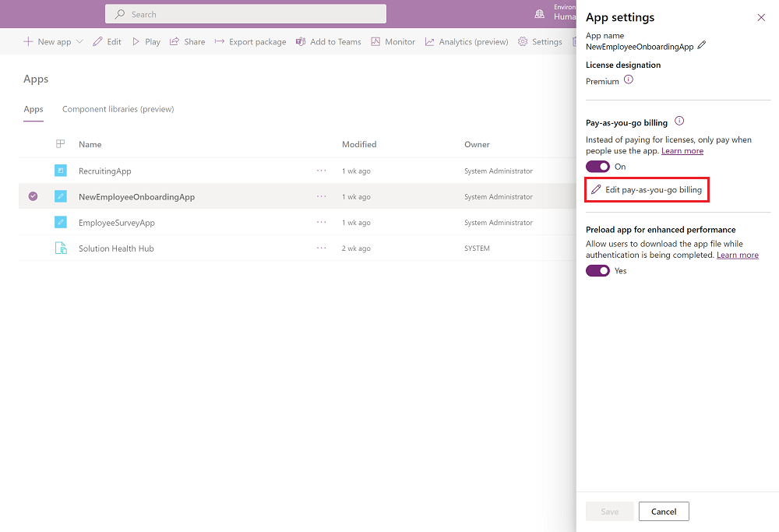Select the Apps tab

pyautogui.click(x=33, y=110)
